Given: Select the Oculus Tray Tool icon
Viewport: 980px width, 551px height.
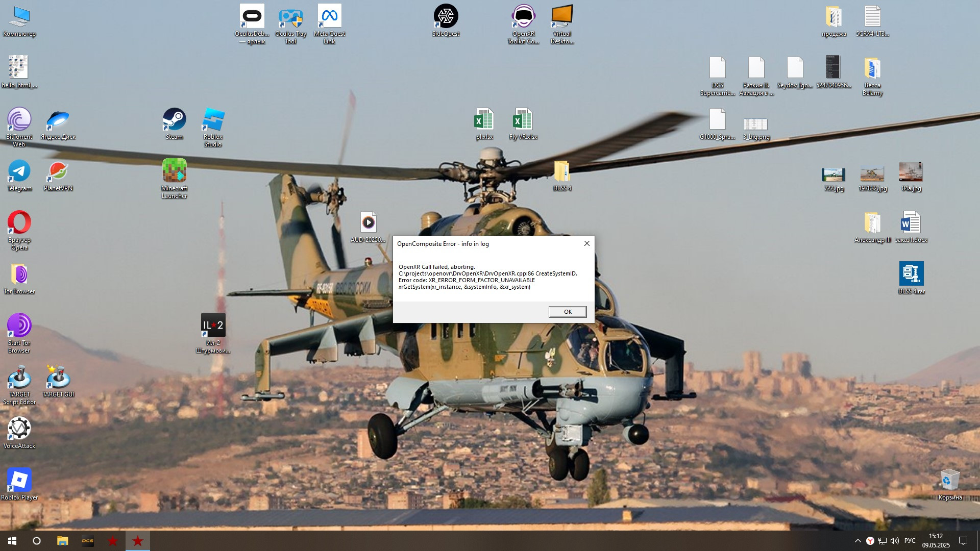Looking at the screenshot, I should (290, 24).
